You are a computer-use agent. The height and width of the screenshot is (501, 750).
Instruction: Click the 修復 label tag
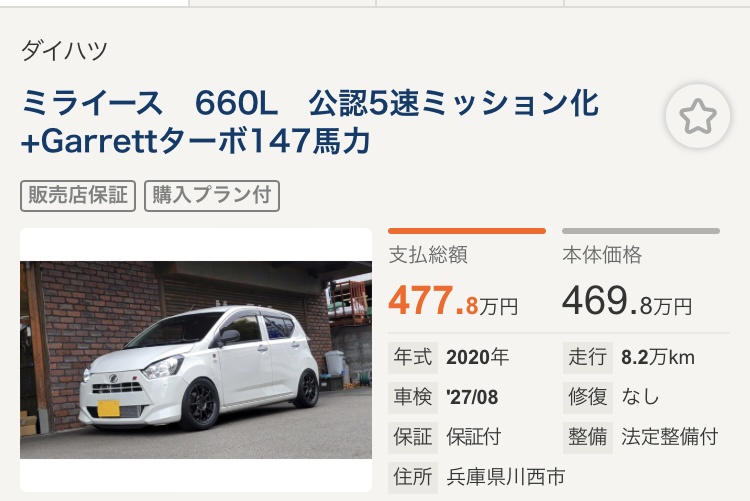pos(588,397)
